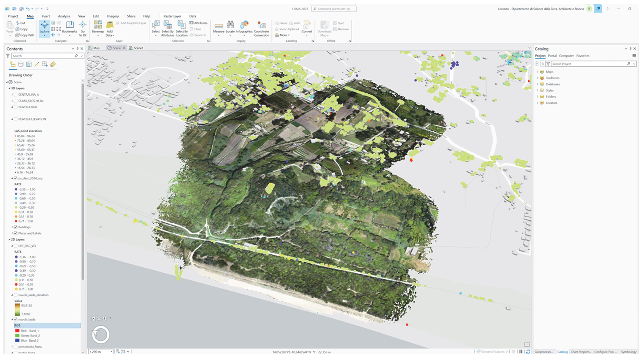Uncheck the Buildings layer checkbox
This screenshot has height=361, width=644.
(16, 227)
